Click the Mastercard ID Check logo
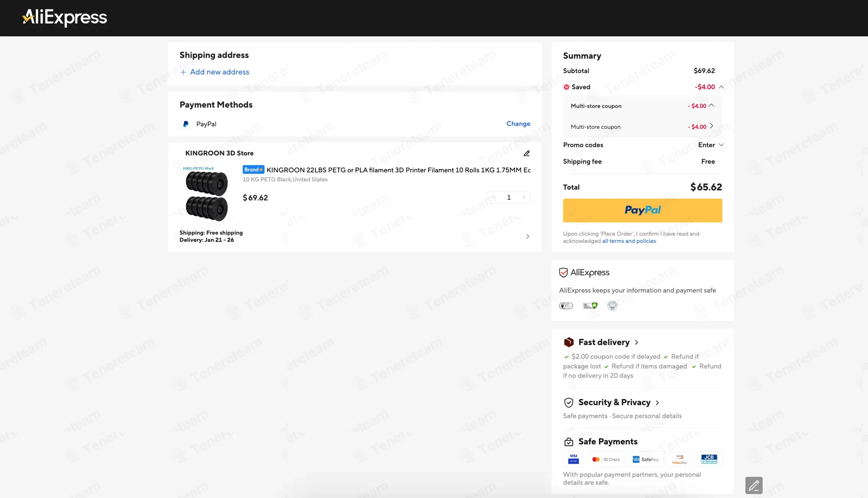868x498 pixels. point(606,459)
